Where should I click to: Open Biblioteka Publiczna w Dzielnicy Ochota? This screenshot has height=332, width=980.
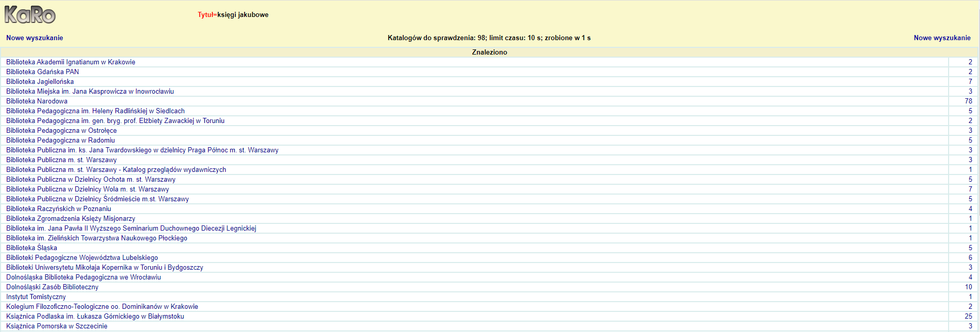[91, 179]
